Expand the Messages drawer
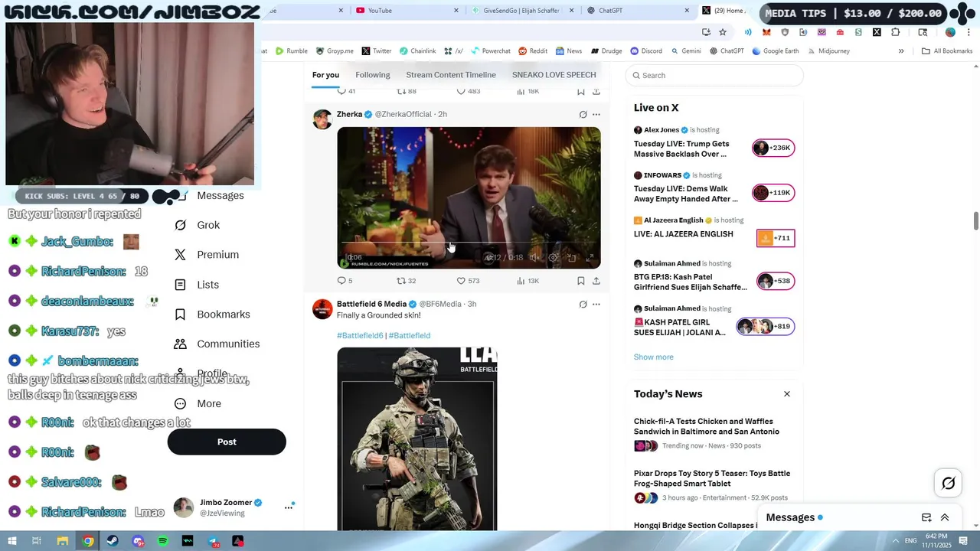The height and width of the screenshot is (551, 980). [945, 517]
